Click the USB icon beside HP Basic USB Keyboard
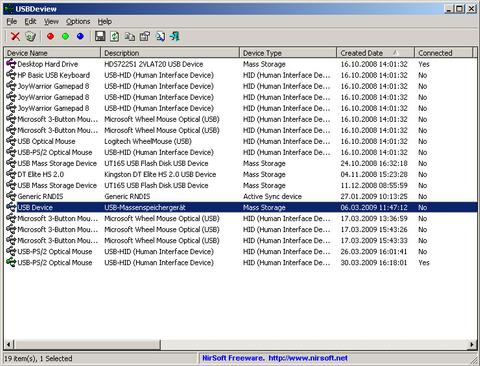This screenshot has height=366, width=480. [11, 75]
